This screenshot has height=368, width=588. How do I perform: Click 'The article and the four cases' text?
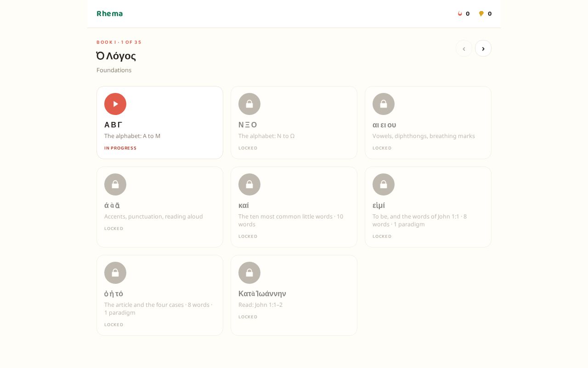click(x=144, y=305)
